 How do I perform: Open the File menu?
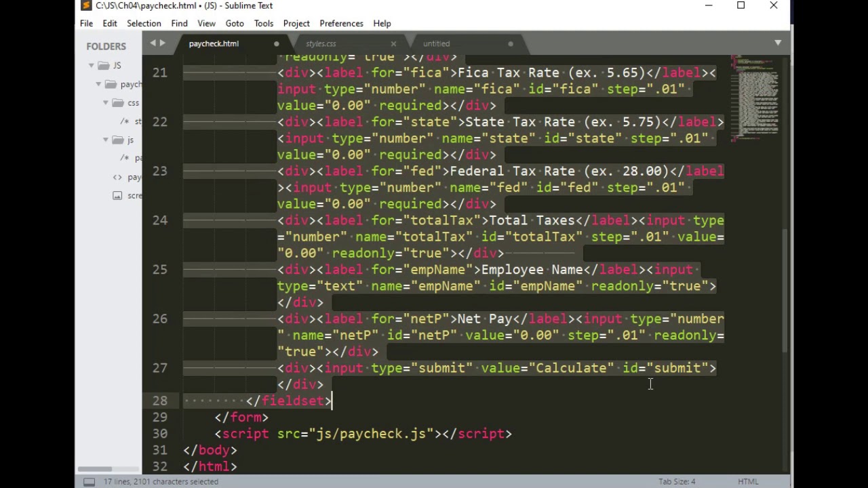pyautogui.click(x=86, y=23)
